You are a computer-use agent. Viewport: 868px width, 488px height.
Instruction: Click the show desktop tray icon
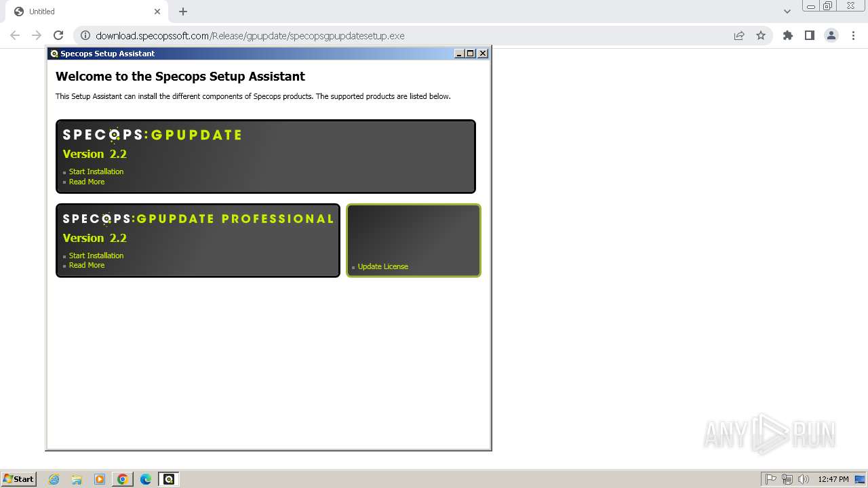coord(861,479)
